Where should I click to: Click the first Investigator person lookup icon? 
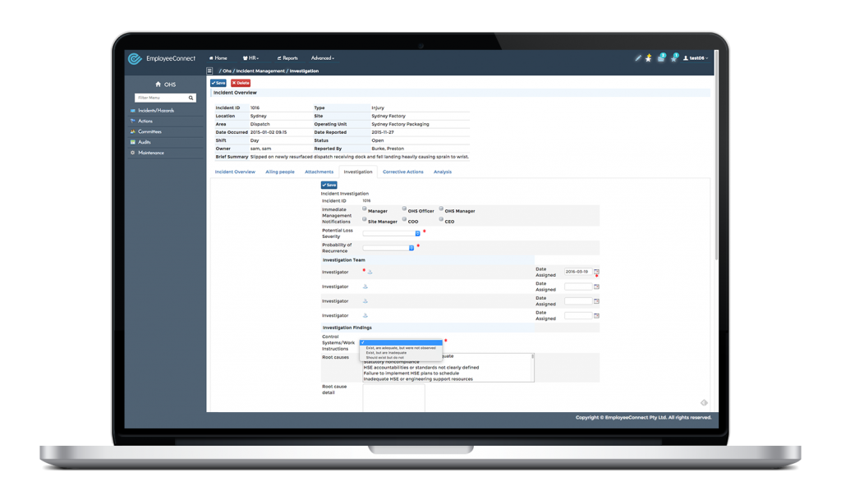coord(370,272)
